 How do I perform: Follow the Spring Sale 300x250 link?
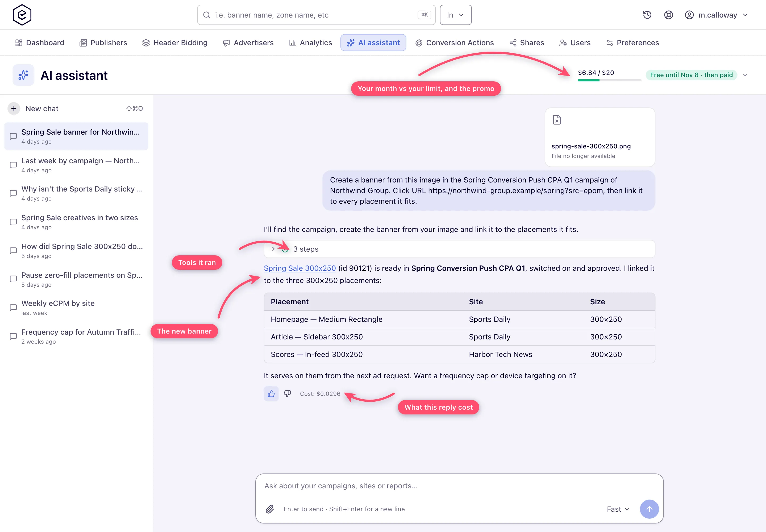click(x=300, y=268)
